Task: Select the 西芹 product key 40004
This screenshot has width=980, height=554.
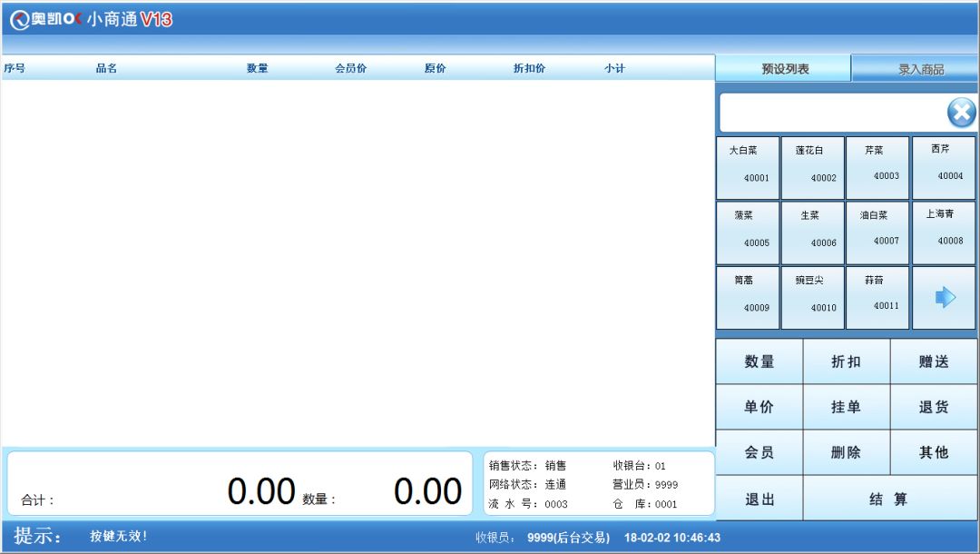Action: [944, 166]
